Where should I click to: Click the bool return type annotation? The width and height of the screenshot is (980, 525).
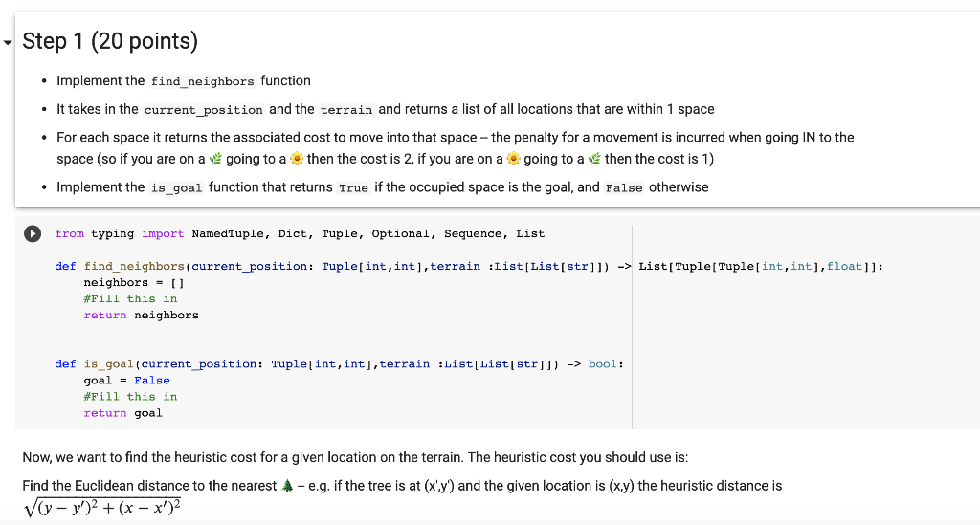coord(603,364)
